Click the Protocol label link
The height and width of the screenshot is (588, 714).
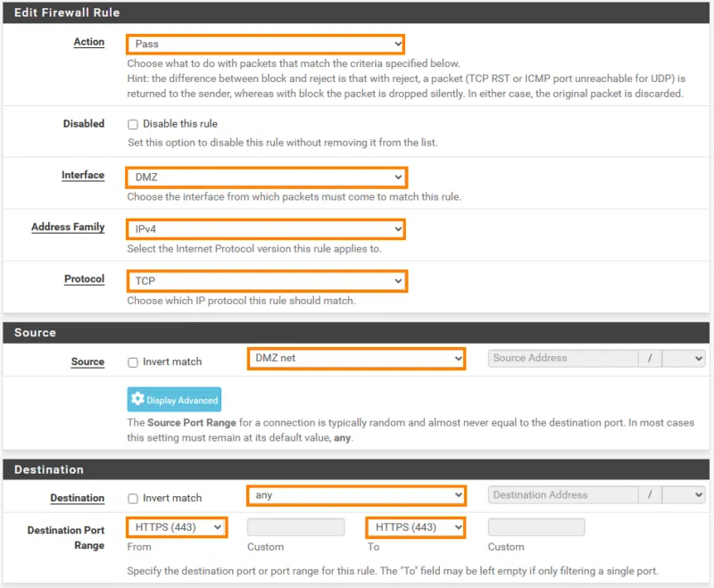[x=84, y=279]
